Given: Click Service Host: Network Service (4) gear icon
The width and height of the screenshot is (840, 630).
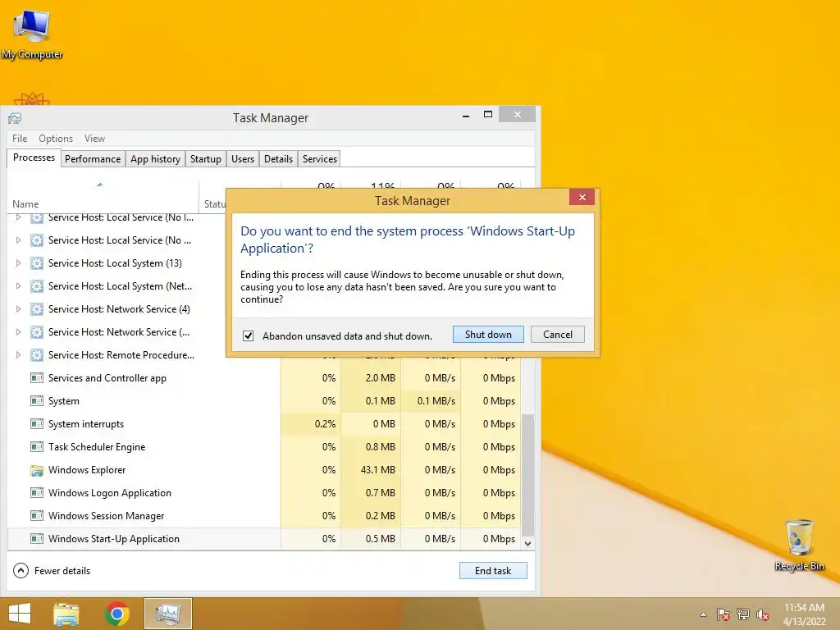Looking at the screenshot, I should pyautogui.click(x=36, y=309).
